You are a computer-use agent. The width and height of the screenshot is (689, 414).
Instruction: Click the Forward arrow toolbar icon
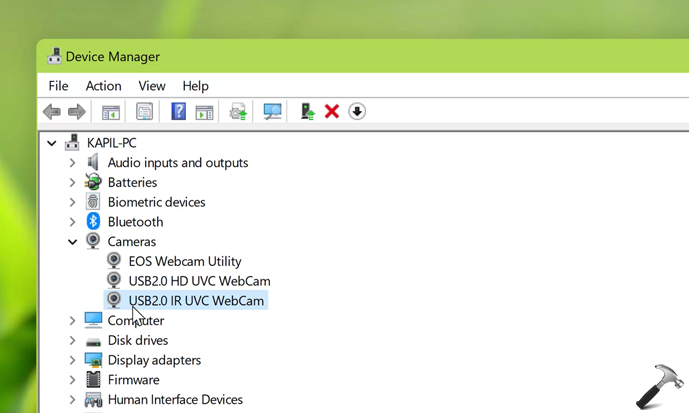76,112
